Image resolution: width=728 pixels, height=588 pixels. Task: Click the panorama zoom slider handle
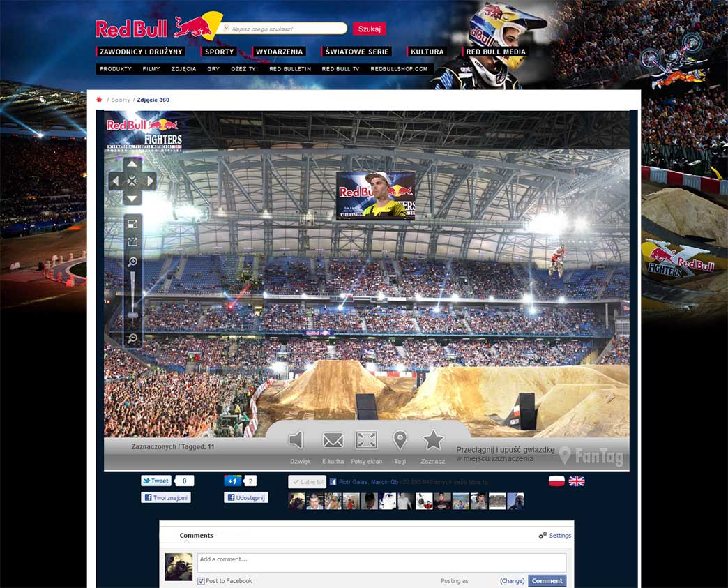pos(132,315)
